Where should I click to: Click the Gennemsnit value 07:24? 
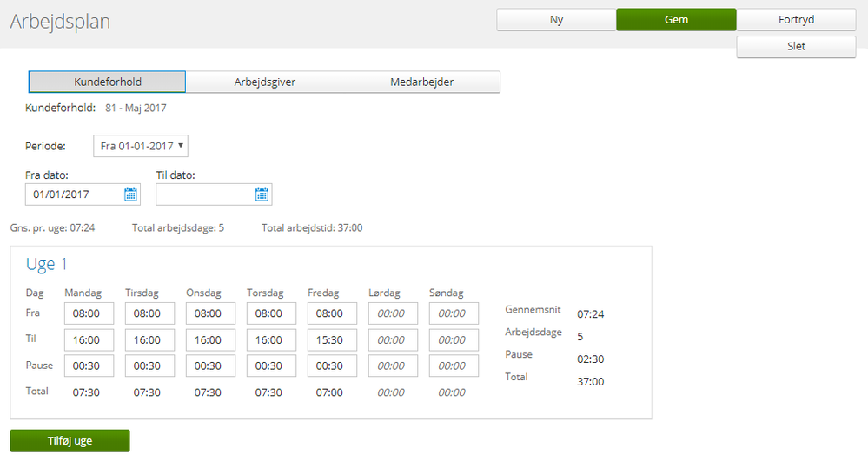591,314
